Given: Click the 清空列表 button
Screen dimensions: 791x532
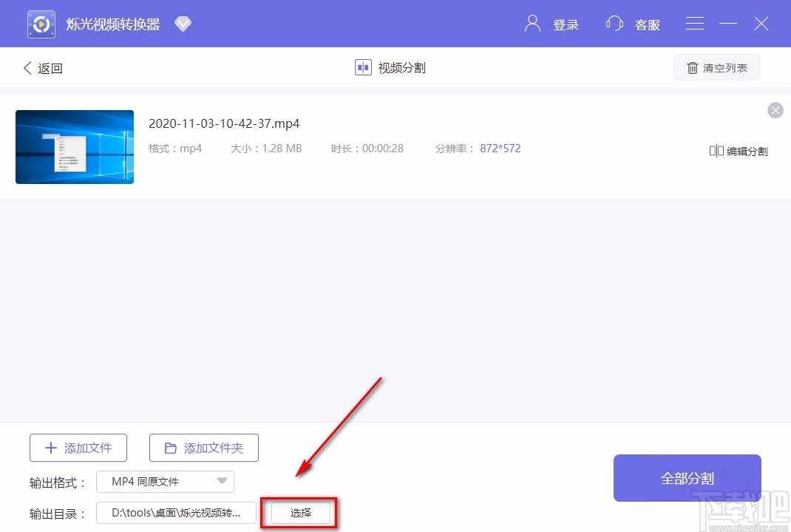Looking at the screenshot, I should (x=716, y=67).
